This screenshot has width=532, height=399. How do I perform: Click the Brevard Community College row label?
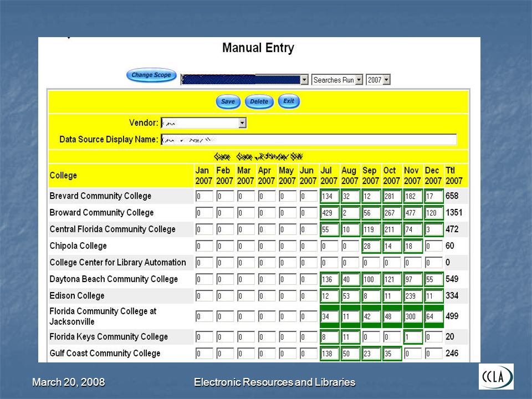[100, 196]
